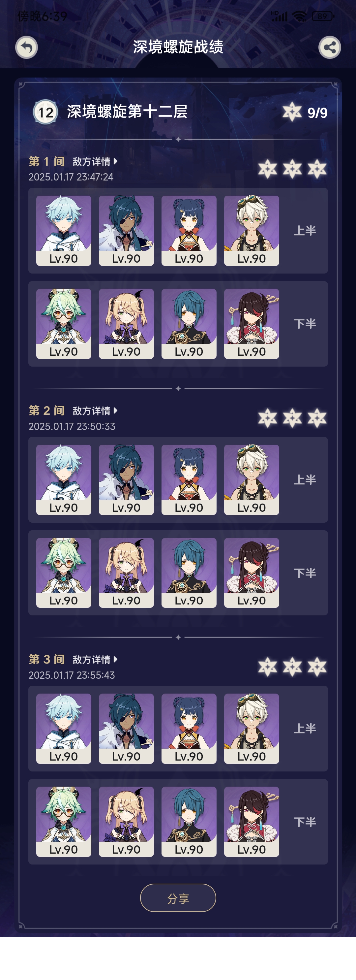Select blonde twin-tail character in Chamber 2 下半
356x980 pixels.
(x=126, y=572)
